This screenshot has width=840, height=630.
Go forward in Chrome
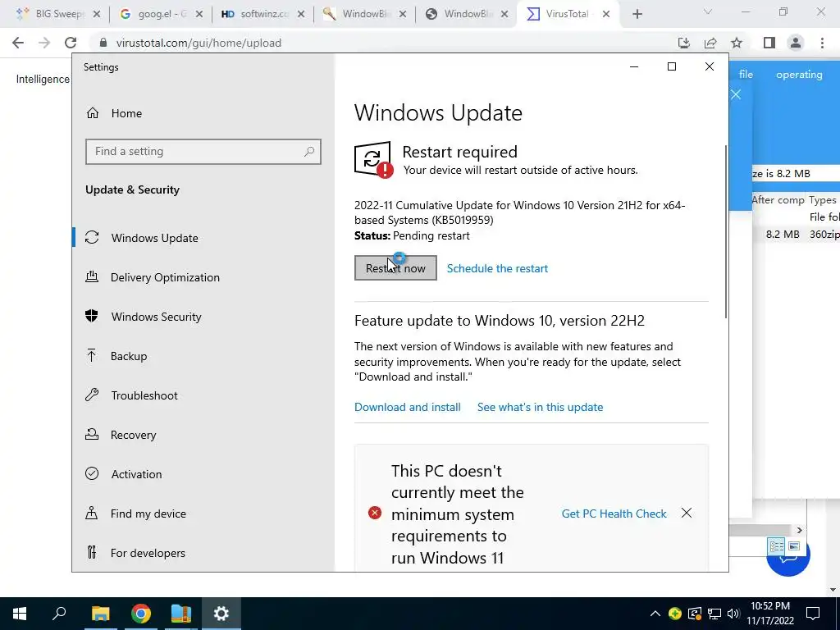click(x=44, y=43)
